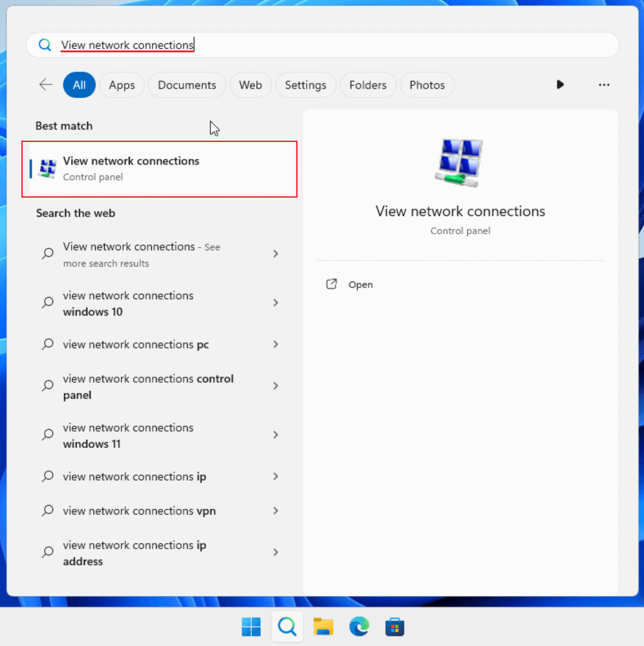Click the taskbar Search icon
Screen dimensions: 644x646
coord(287,627)
